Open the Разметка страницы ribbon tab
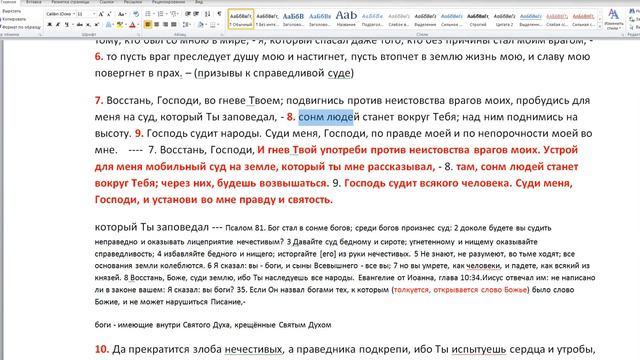The width and height of the screenshot is (640, 360). tap(70, 2)
